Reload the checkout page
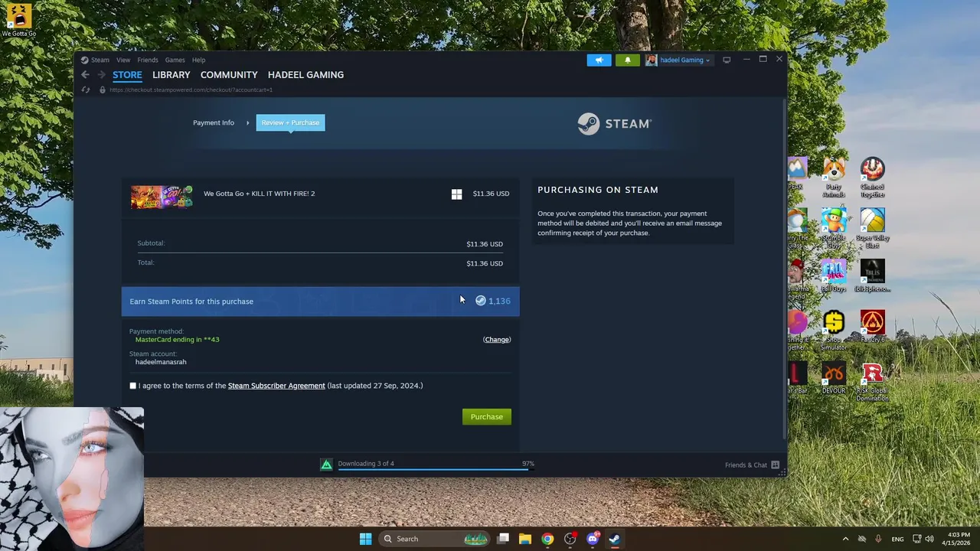The height and width of the screenshot is (551, 980). pos(86,90)
